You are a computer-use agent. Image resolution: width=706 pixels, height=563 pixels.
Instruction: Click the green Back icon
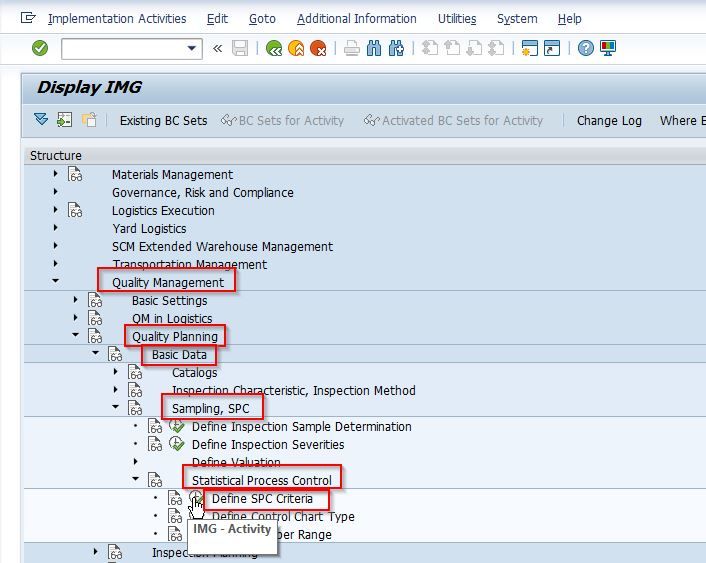pos(274,48)
